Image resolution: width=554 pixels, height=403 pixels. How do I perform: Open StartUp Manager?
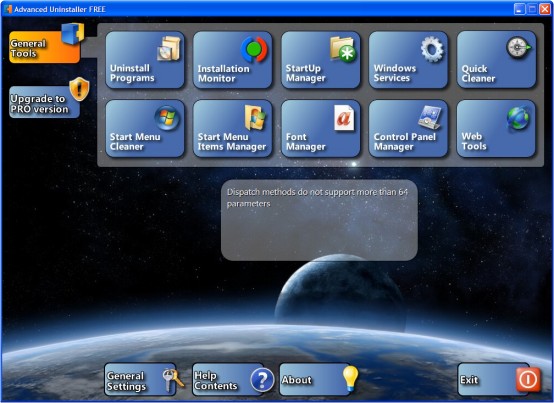pyautogui.click(x=320, y=60)
